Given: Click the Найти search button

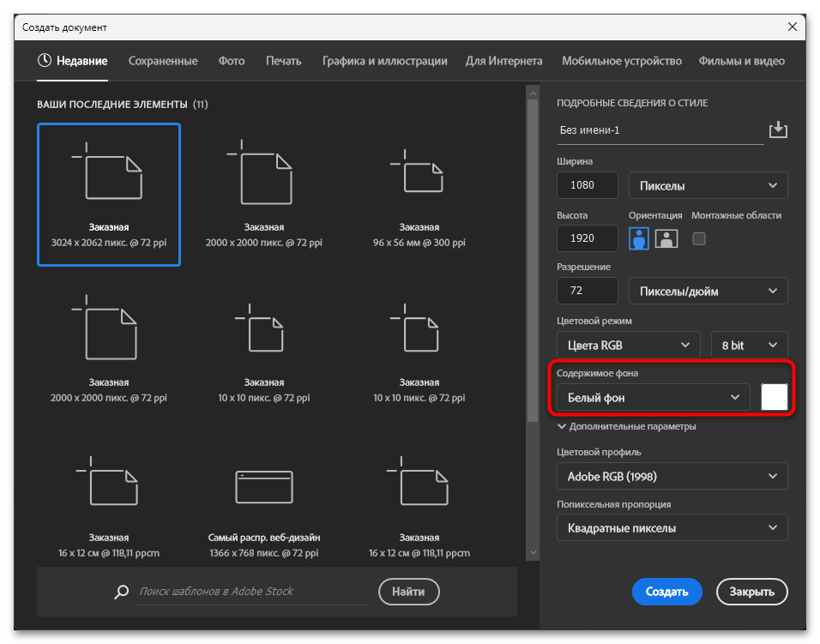Looking at the screenshot, I should pos(408,592).
